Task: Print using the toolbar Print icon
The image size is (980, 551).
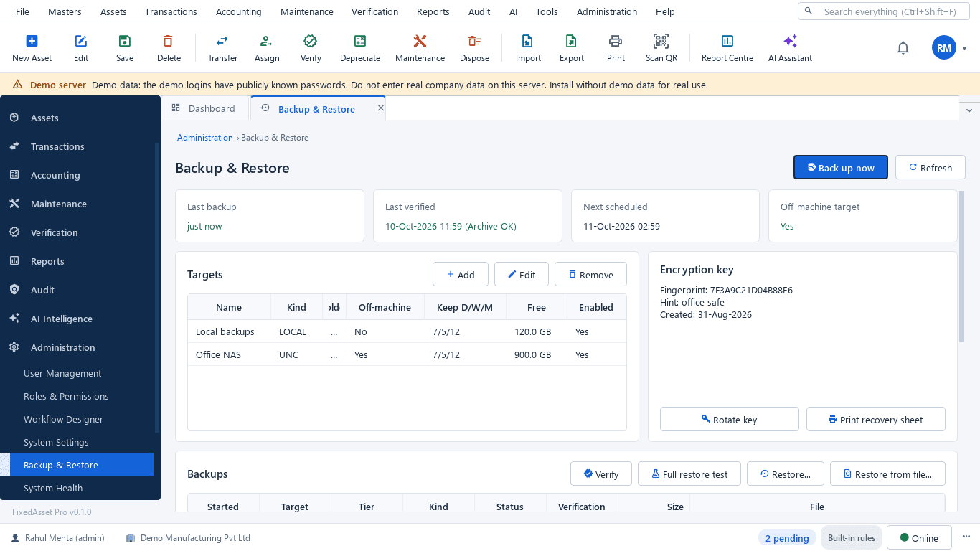Action: [616, 48]
